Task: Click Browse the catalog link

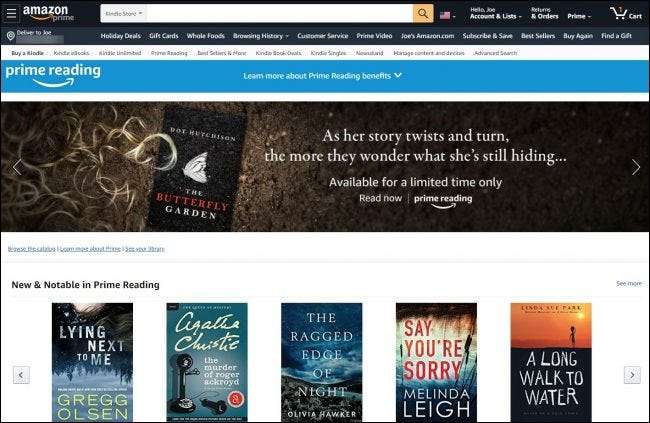Action: click(x=32, y=249)
